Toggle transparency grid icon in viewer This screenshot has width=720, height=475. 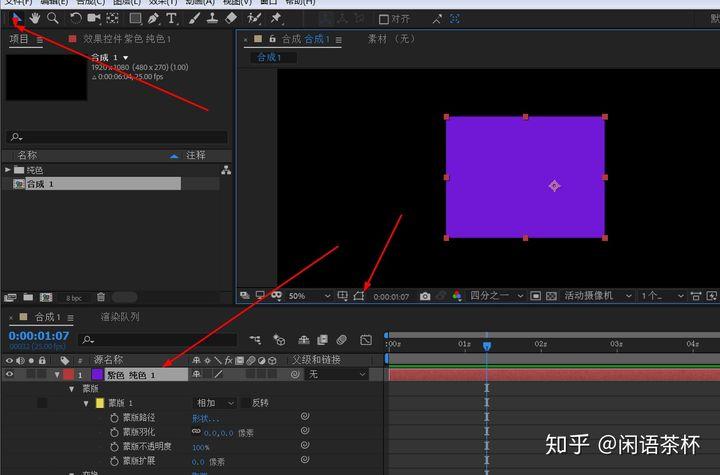point(551,296)
